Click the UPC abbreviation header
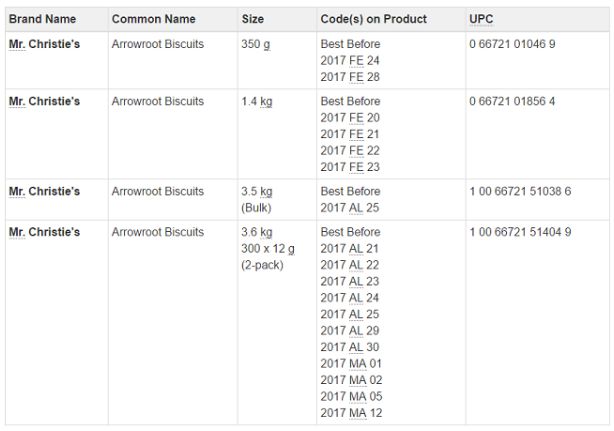This screenshot has width=614, height=431. pyautogui.click(x=481, y=19)
